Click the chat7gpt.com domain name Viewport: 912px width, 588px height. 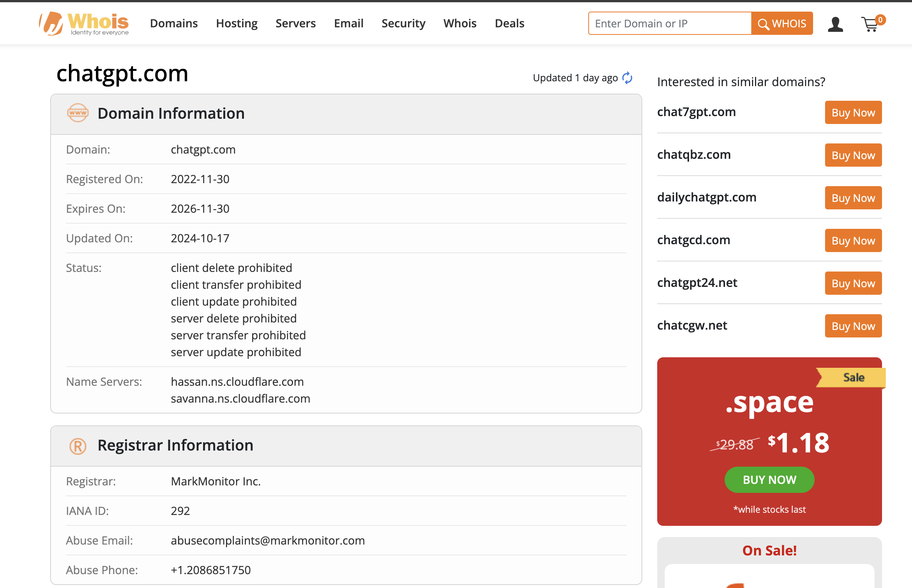(696, 112)
